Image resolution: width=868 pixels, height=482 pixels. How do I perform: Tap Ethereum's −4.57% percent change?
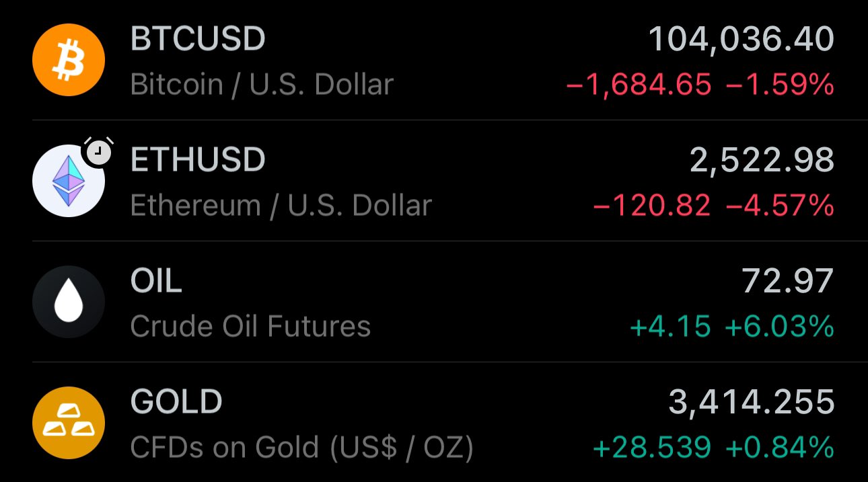pos(780,206)
